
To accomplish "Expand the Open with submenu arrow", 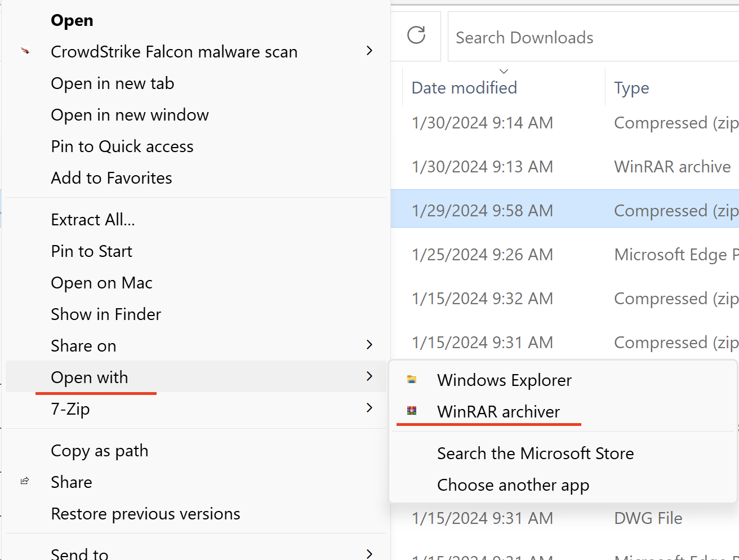I will (369, 376).
